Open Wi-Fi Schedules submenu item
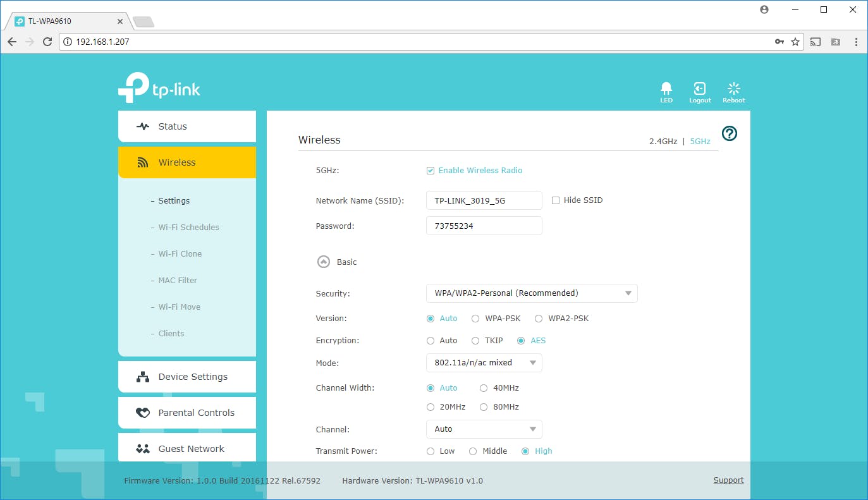This screenshot has height=500, width=868. coord(188,228)
